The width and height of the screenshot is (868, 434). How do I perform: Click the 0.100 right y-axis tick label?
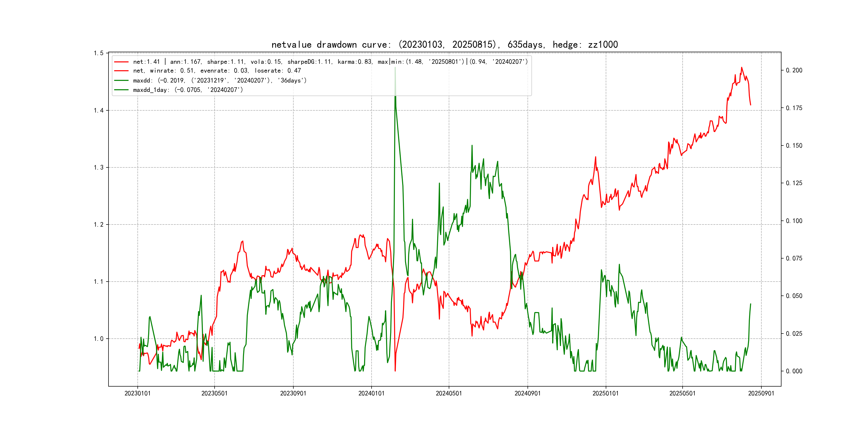tap(794, 221)
